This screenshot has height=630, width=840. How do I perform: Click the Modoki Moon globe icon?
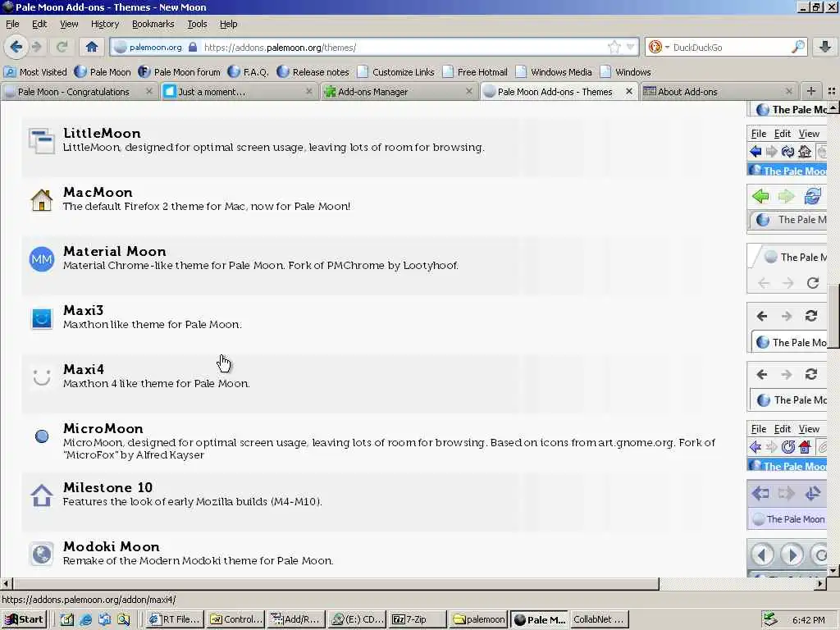pos(41,554)
